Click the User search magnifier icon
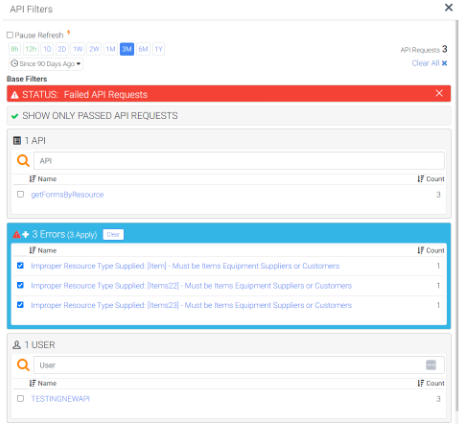 23,365
